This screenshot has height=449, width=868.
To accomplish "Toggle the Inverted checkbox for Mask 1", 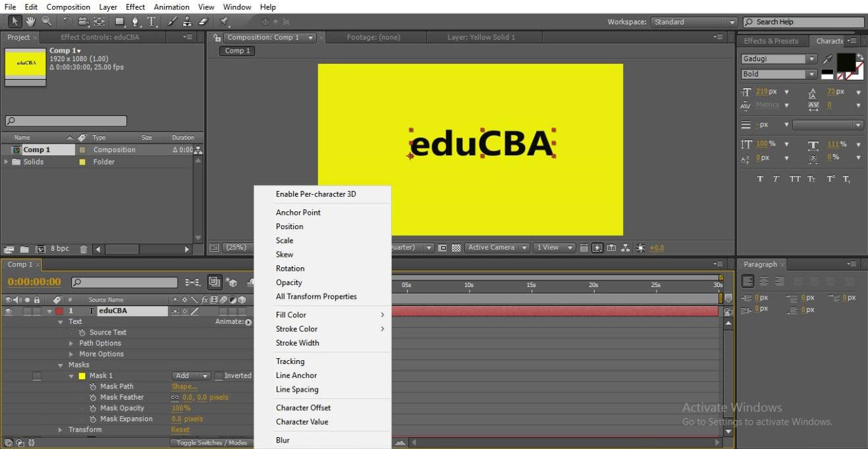I will click(219, 376).
